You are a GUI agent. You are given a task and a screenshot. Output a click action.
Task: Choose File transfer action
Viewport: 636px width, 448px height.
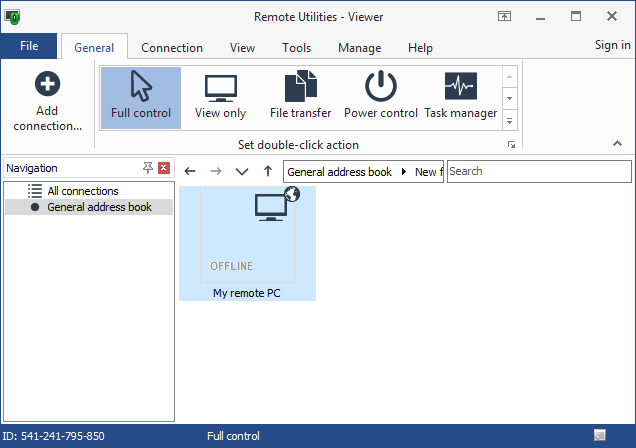pos(300,97)
